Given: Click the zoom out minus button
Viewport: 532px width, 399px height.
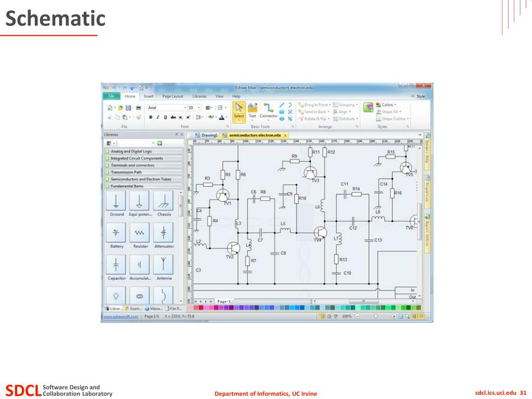Looking at the screenshot, I should point(357,316).
